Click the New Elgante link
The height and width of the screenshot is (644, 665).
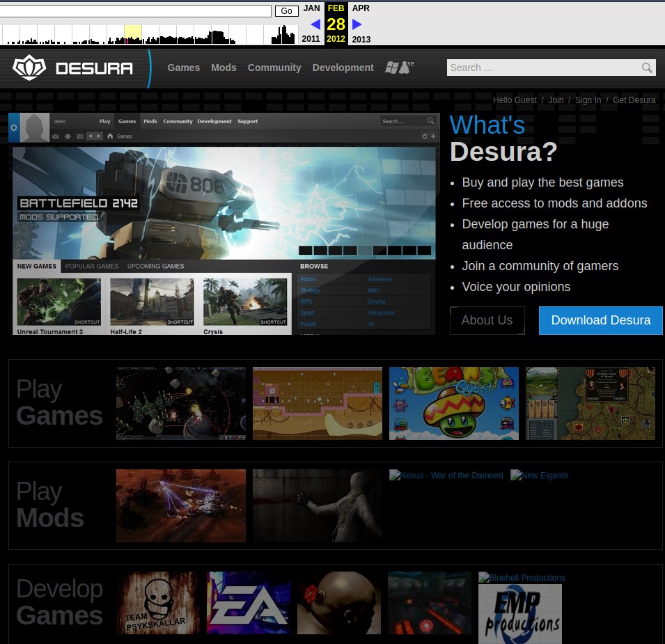pyautogui.click(x=540, y=476)
